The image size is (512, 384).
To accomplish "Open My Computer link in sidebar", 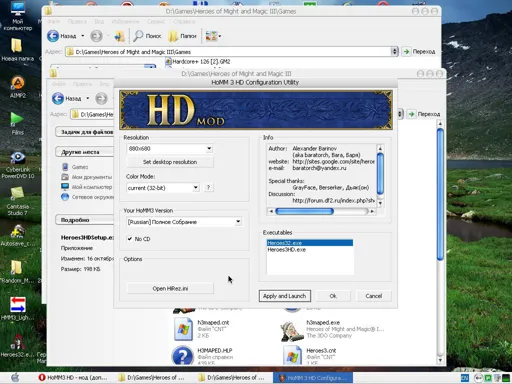I will tap(92, 187).
